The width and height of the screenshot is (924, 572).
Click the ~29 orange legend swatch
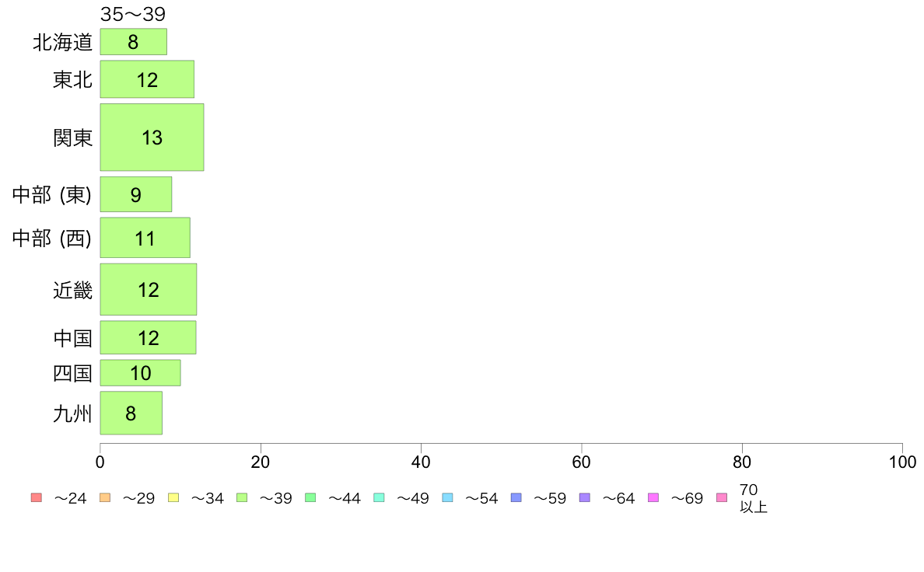pos(105,497)
